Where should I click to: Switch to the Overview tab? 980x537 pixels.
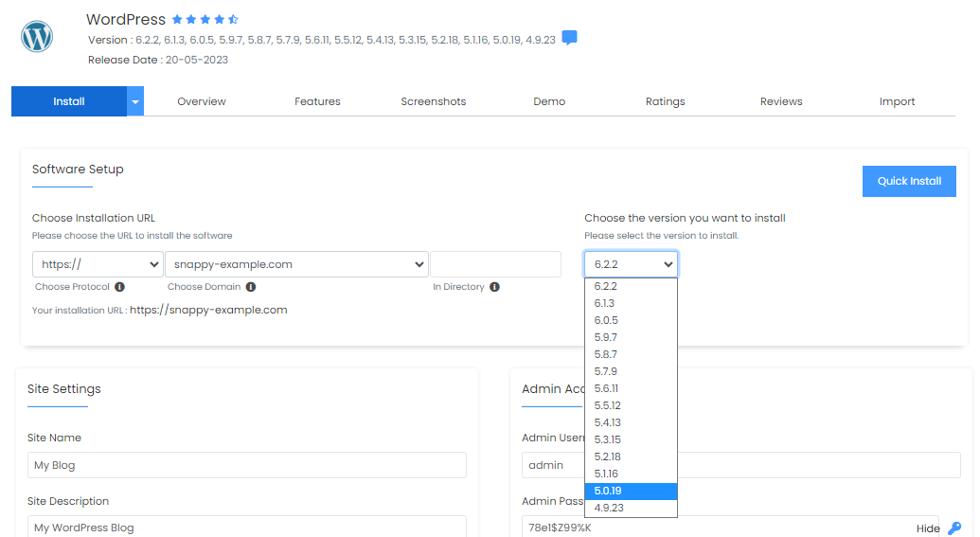pyautogui.click(x=202, y=101)
